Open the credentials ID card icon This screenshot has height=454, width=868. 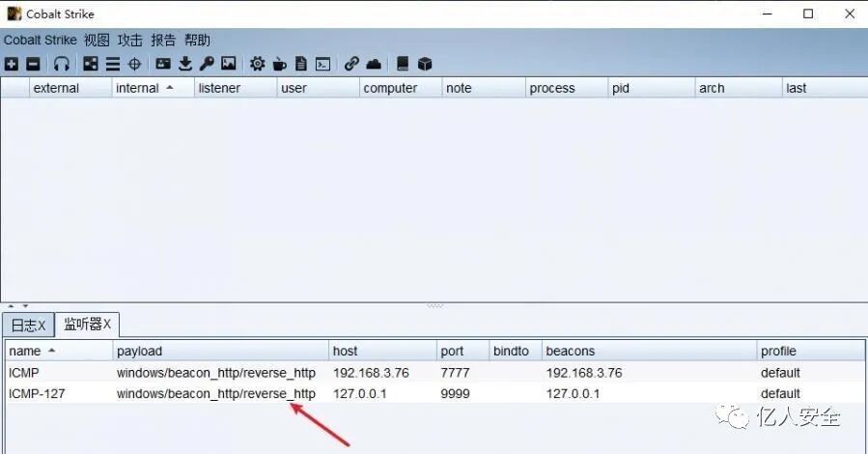tap(163, 64)
